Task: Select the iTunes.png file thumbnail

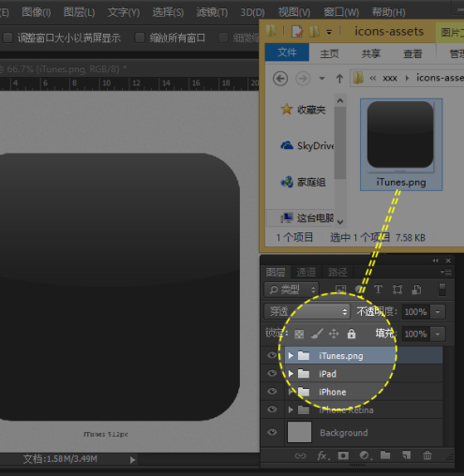Action: 401,144
